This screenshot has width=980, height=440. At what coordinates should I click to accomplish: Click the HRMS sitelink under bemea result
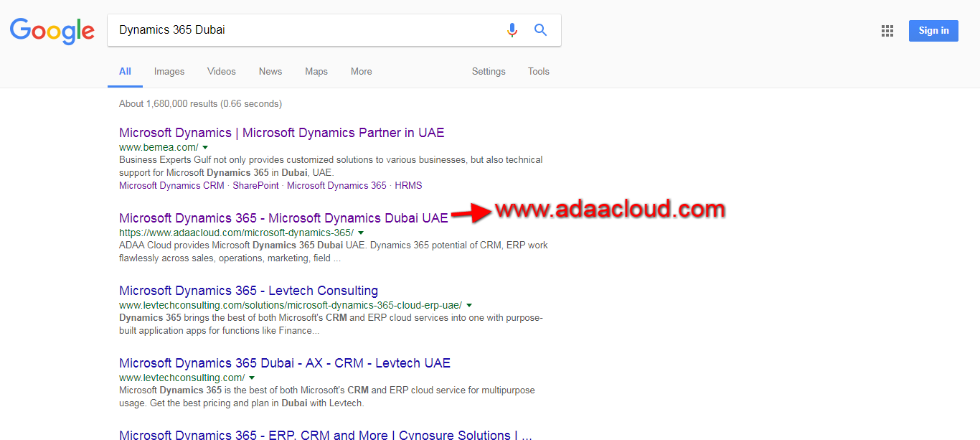tap(408, 186)
